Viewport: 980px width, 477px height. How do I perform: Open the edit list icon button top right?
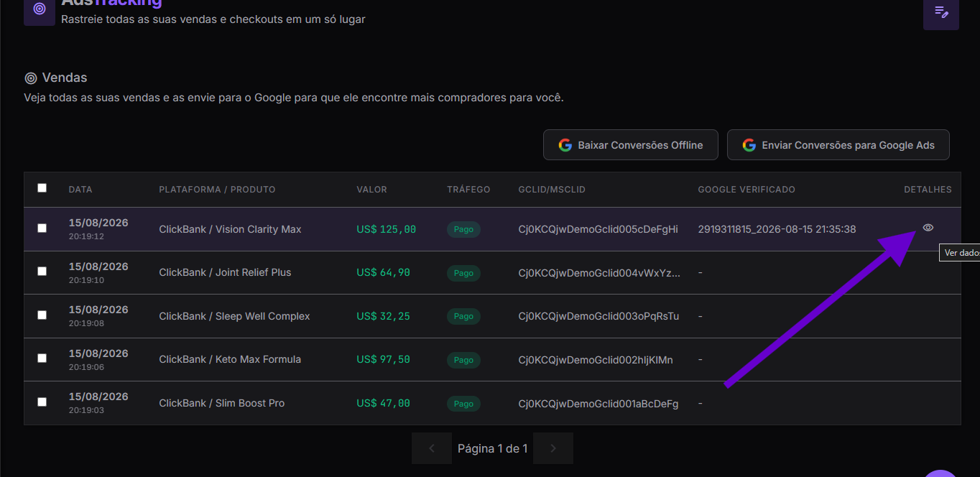pos(941,12)
